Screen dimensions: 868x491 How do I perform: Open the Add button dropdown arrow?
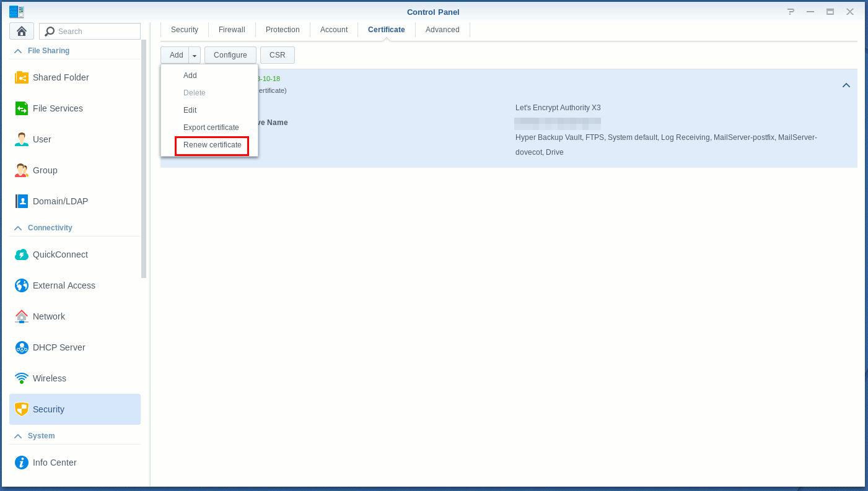pos(195,55)
